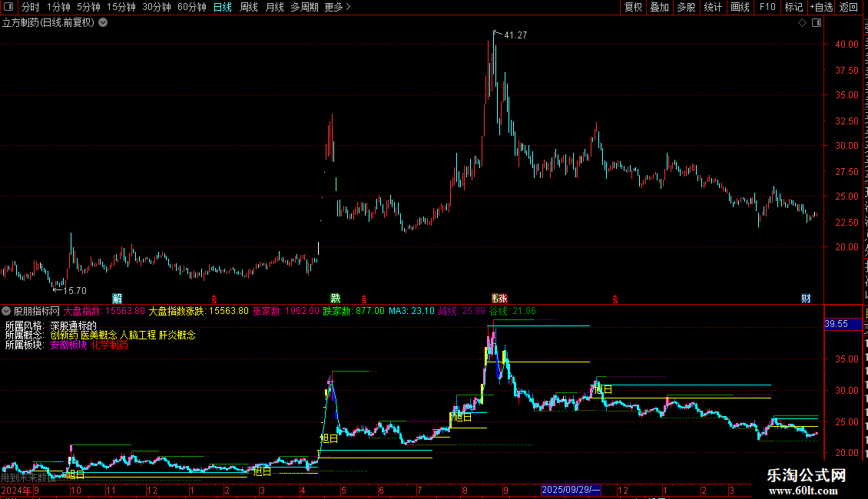
Task: Select the 5分钟 period tab
Action: click(88, 7)
